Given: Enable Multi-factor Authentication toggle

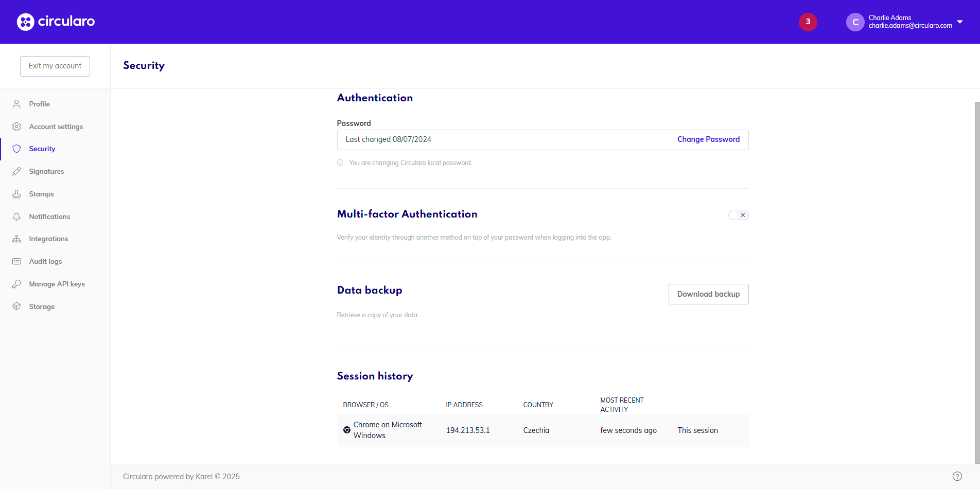Looking at the screenshot, I should [x=738, y=215].
